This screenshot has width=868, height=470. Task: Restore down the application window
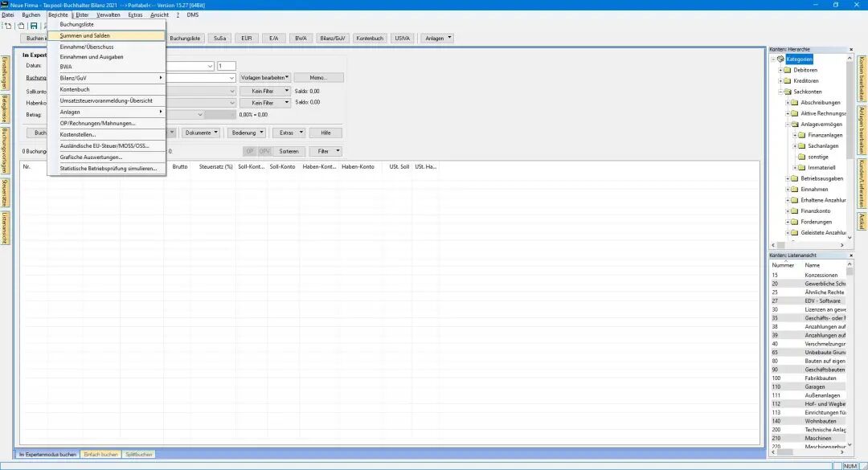tap(836, 5)
